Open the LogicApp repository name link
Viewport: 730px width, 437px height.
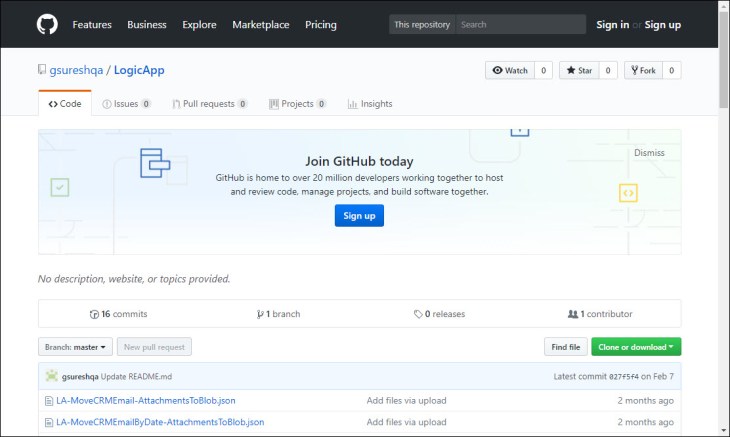(139, 70)
